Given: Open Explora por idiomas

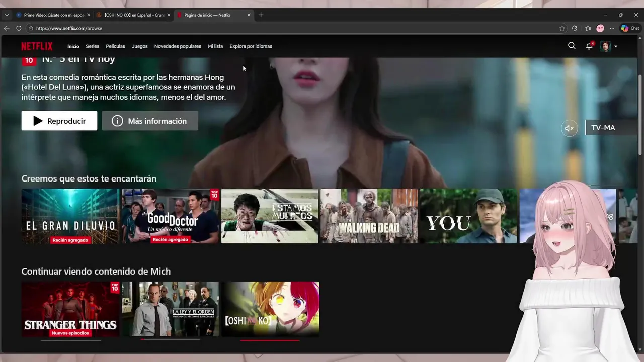Looking at the screenshot, I should coord(251,46).
